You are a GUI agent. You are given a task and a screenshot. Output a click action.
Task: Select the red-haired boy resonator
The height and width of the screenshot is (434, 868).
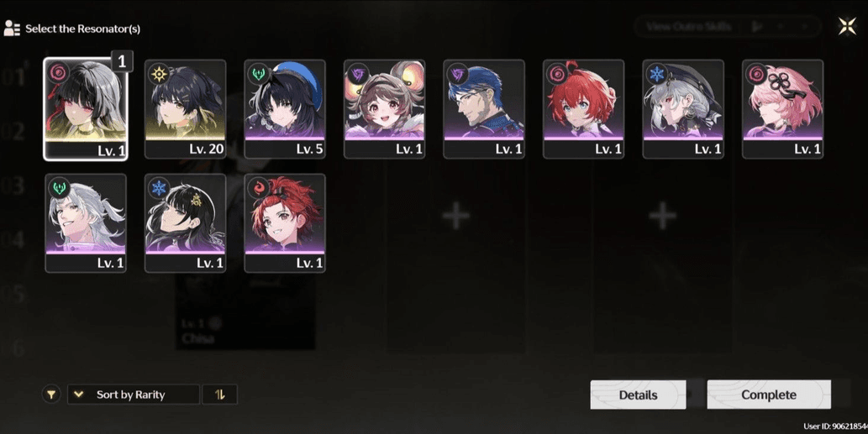coord(584,109)
